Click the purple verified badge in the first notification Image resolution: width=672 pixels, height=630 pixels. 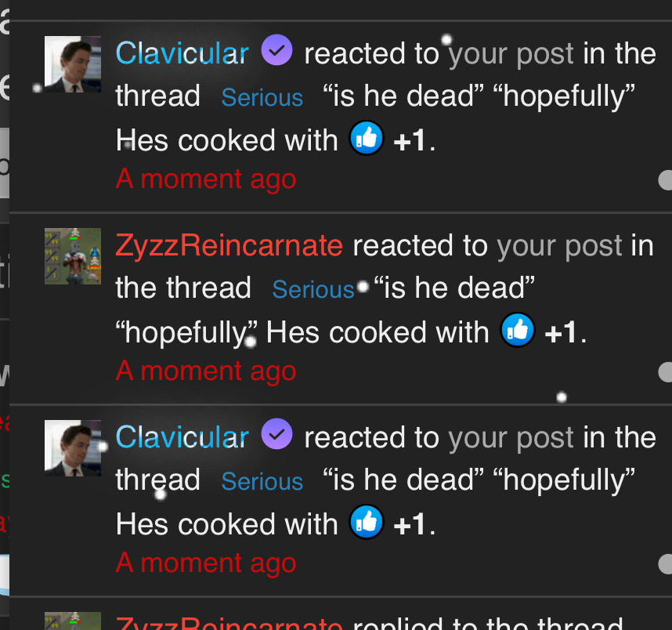[x=276, y=49]
